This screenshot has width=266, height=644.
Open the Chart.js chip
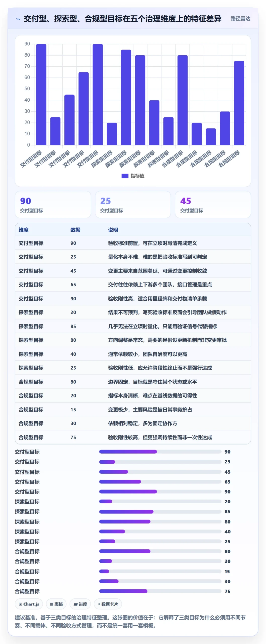[x=29, y=604]
